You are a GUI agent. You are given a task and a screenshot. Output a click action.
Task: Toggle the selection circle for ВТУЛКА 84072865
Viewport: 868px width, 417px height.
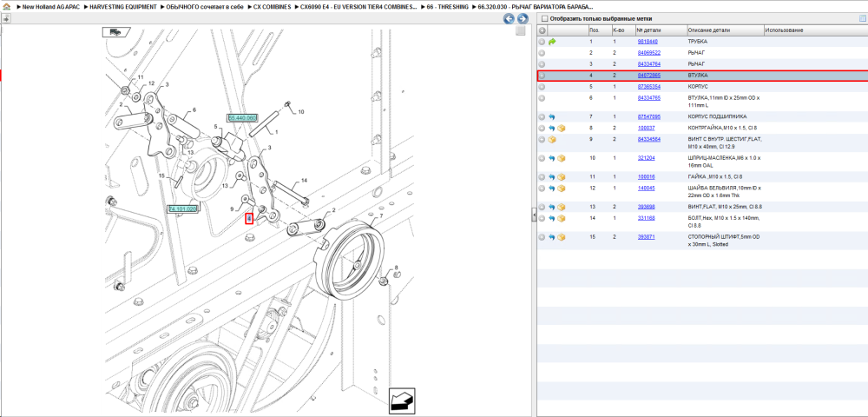(542, 76)
